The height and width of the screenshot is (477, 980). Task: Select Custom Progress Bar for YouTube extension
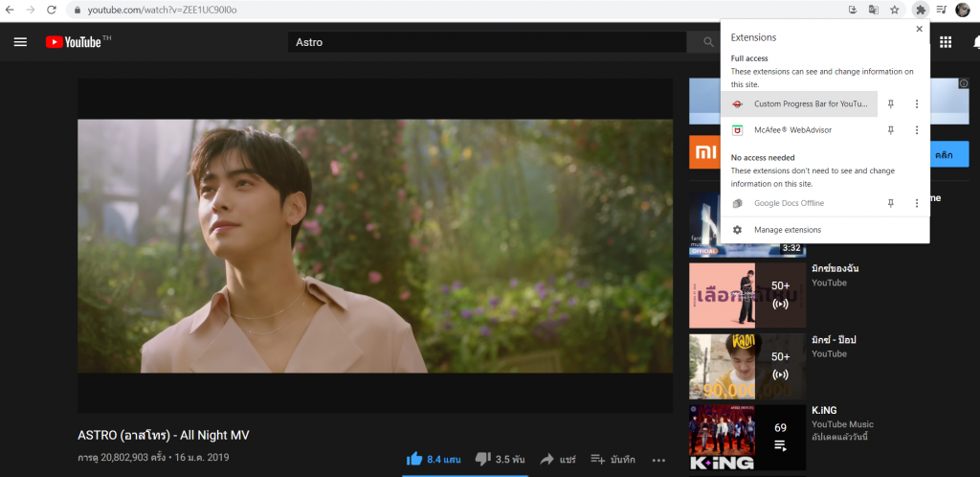pyautogui.click(x=799, y=103)
